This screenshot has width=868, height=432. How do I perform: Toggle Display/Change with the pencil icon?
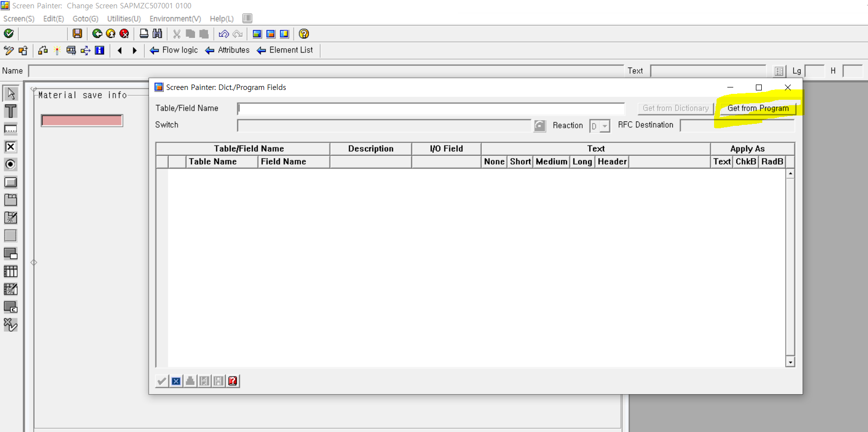coord(8,50)
